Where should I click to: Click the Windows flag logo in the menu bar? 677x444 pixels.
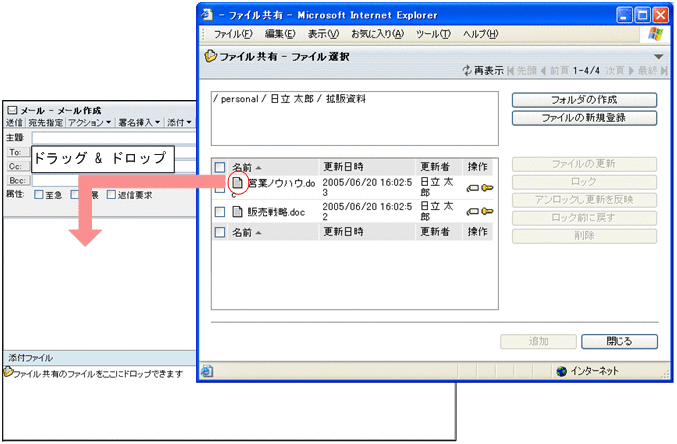pos(655,34)
